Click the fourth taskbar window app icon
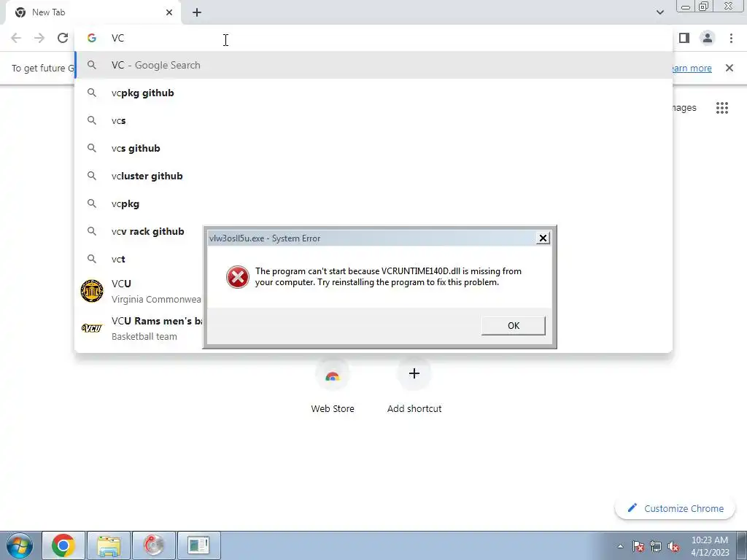Screen dimensions: 747x560 (198, 545)
